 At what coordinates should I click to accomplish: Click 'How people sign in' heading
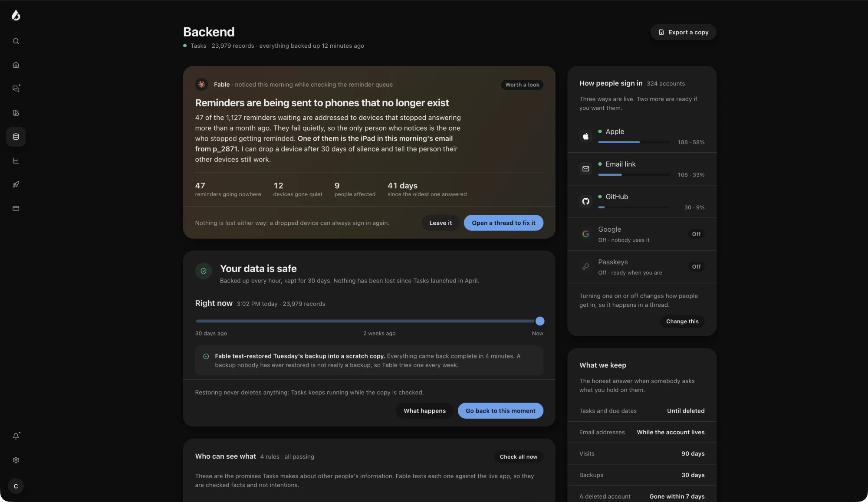[x=611, y=83]
